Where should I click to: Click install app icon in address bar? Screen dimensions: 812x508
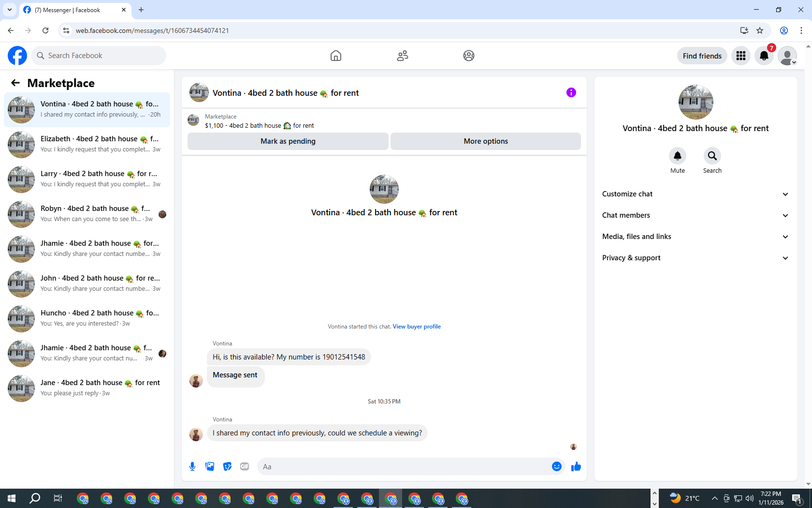(x=744, y=30)
